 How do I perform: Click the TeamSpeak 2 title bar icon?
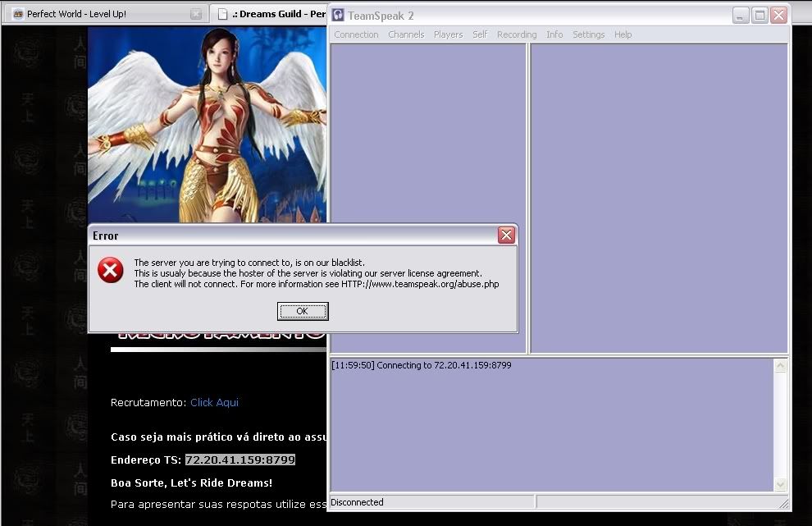338,15
